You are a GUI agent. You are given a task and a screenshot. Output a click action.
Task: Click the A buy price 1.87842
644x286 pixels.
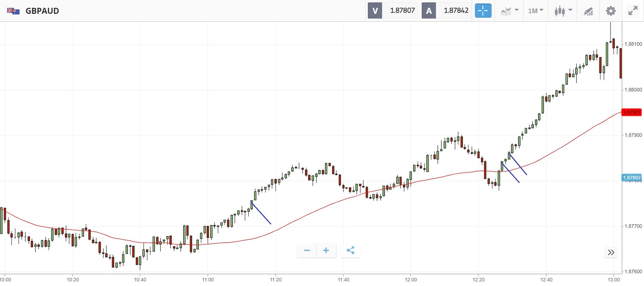pyautogui.click(x=456, y=11)
